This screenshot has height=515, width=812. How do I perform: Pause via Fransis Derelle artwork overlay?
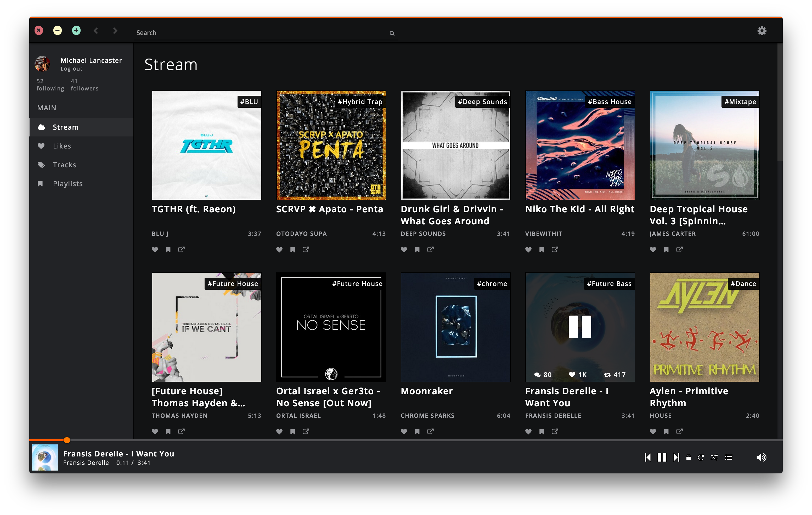(580, 327)
